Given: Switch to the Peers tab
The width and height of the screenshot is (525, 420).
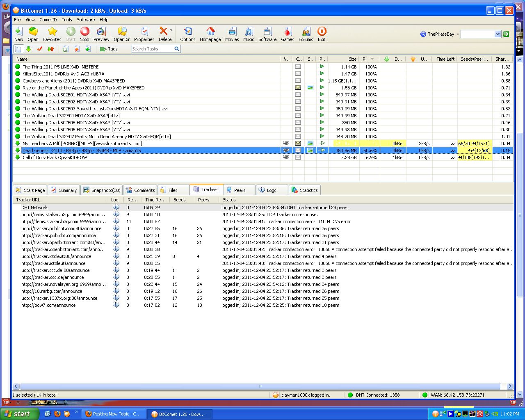Looking at the screenshot, I should click(240, 190).
